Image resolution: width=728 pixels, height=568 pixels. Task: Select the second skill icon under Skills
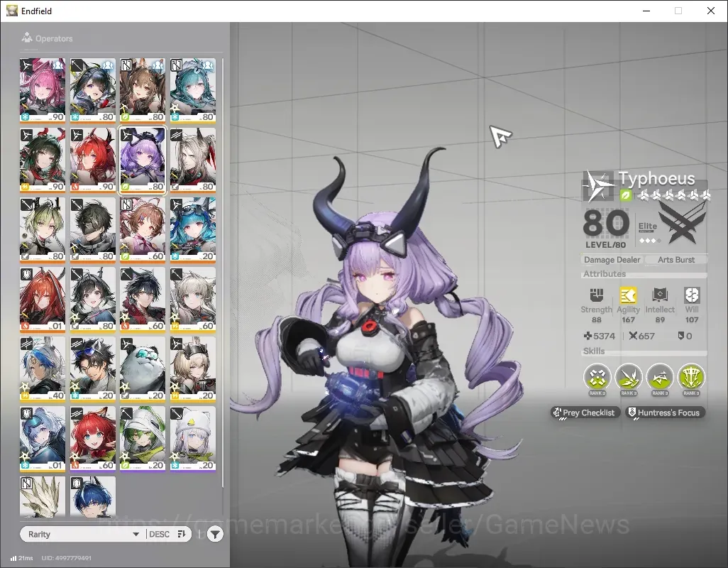tap(629, 377)
